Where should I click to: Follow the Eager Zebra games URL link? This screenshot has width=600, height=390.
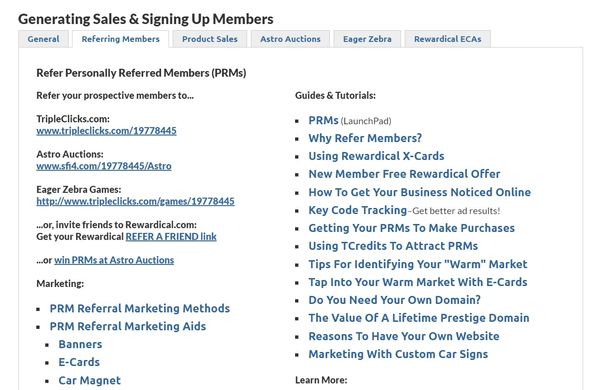[135, 201]
